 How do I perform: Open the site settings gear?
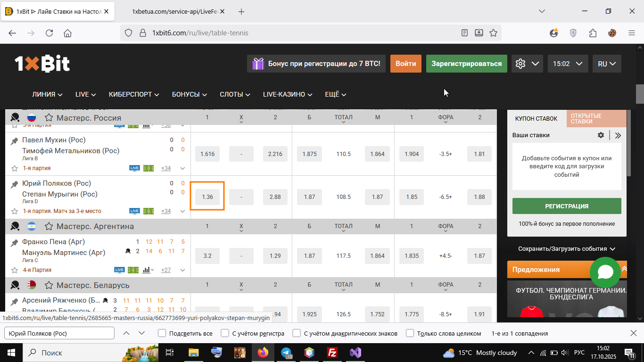[520, 64]
